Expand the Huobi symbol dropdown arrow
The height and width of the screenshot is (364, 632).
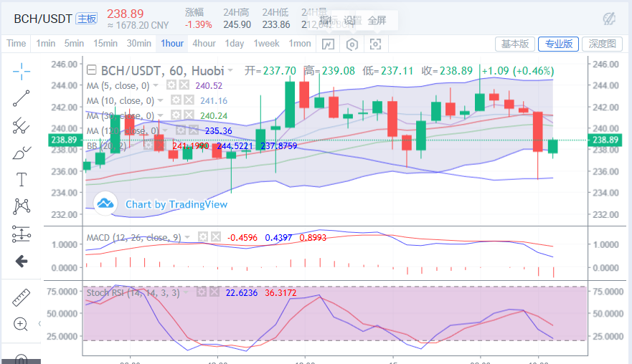[230, 70]
